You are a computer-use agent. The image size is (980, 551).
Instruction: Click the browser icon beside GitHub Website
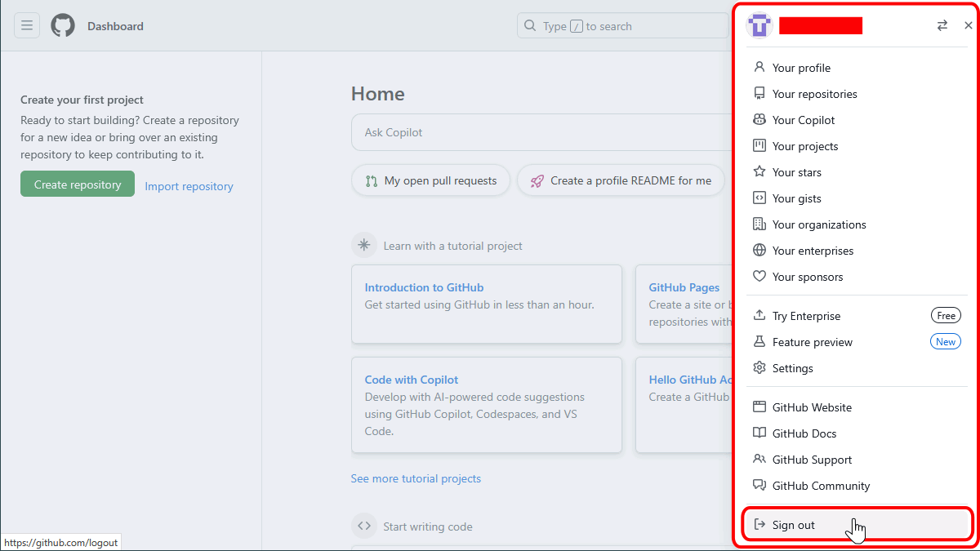point(759,407)
